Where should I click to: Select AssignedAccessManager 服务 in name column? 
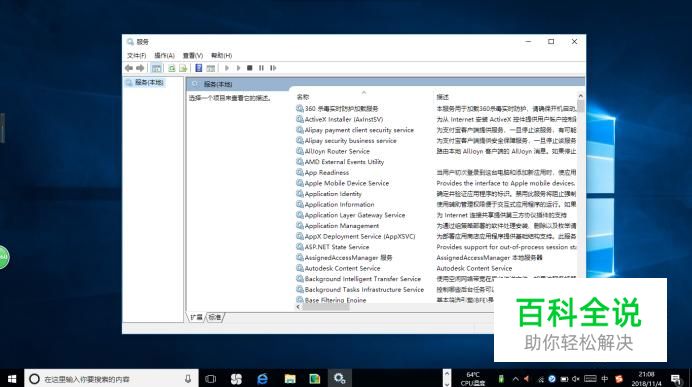[x=344, y=258]
